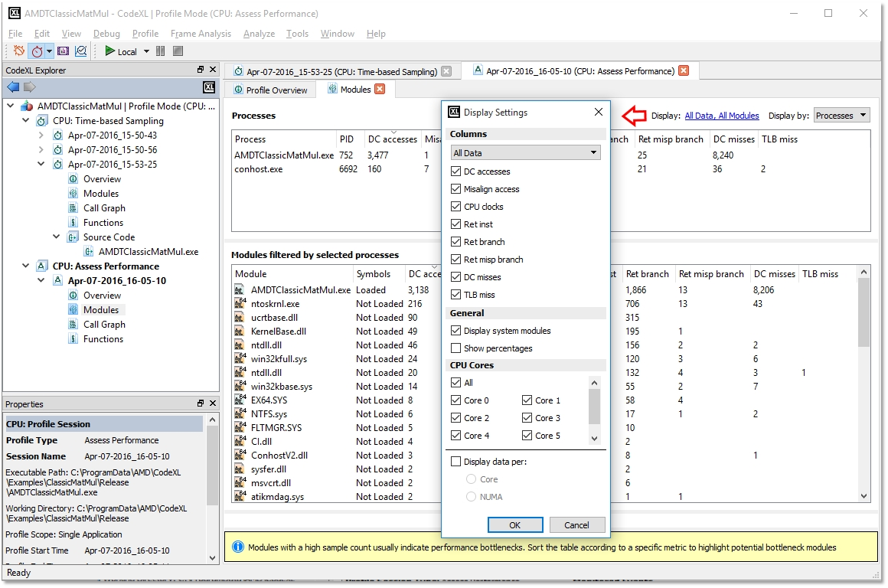The height and width of the screenshot is (588, 888).
Task: Sort modules by Ret misp branch column
Action: 711,273
